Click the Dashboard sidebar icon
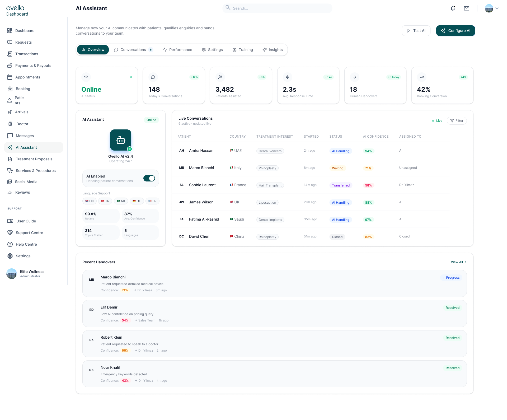 coord(10,31)
